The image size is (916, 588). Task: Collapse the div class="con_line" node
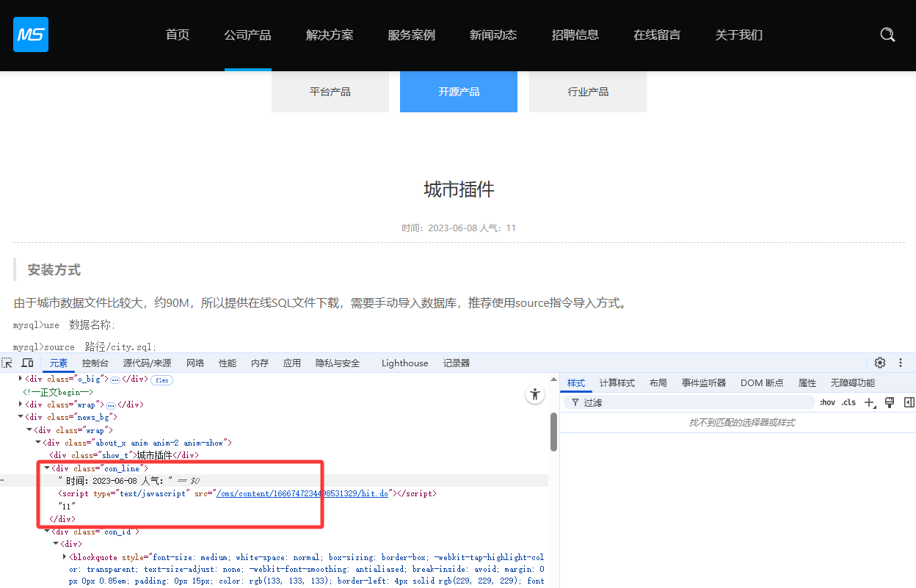coord(47,468)
